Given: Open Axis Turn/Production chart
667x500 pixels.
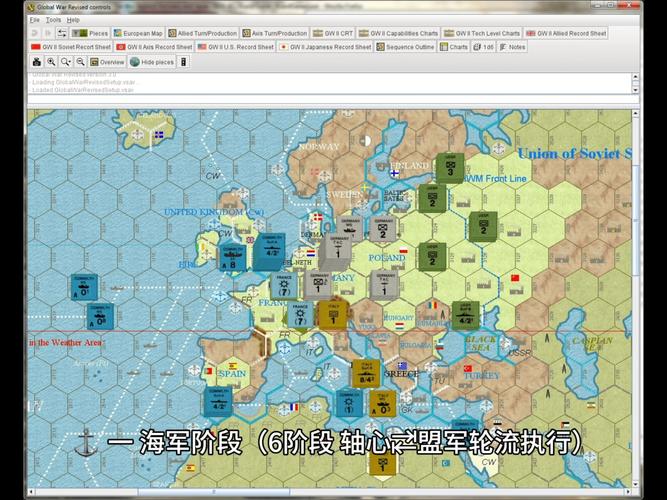Looking at the screenshot, I should (x=275, y=33).
